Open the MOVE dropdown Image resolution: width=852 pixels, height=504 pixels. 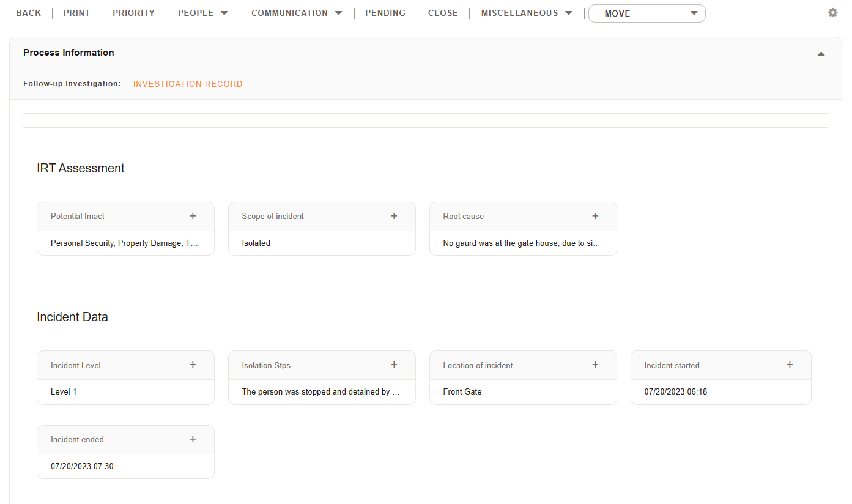(646, 13)
